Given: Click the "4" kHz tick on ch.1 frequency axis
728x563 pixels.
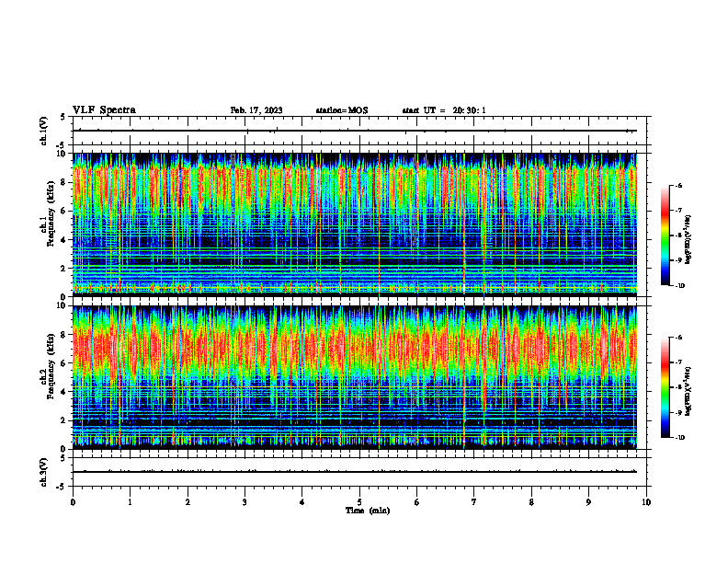Looking at the screenshot, I should click(x=63, y=240).
